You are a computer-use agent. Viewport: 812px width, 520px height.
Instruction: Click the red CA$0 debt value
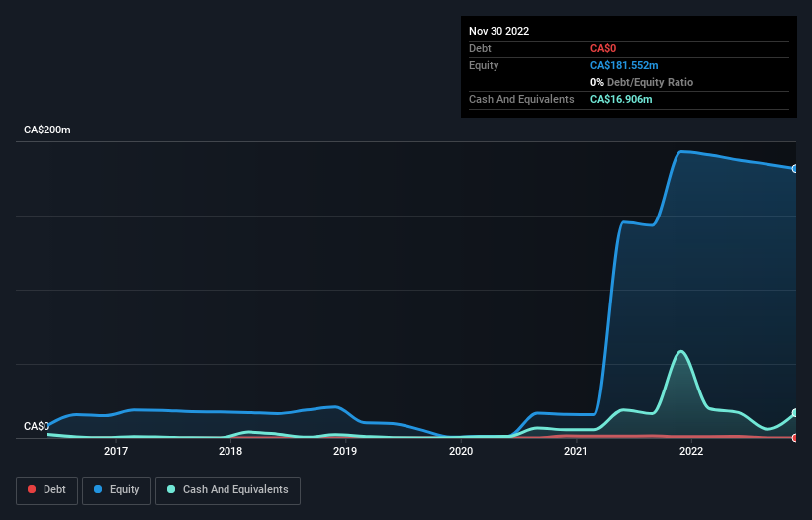click(603, 48)
